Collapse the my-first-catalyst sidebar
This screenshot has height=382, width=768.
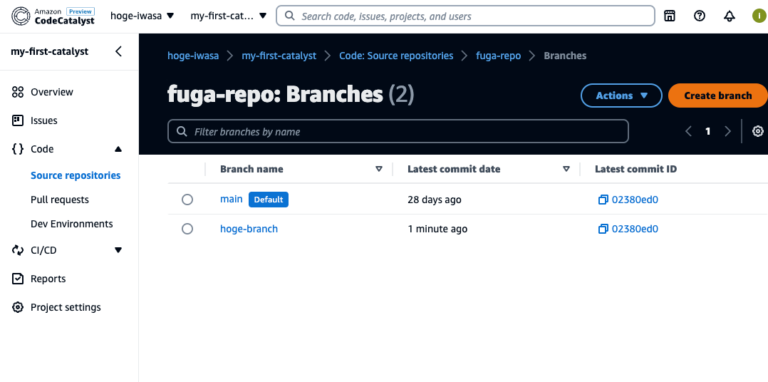pyautogui.click(x=118, y=51)
